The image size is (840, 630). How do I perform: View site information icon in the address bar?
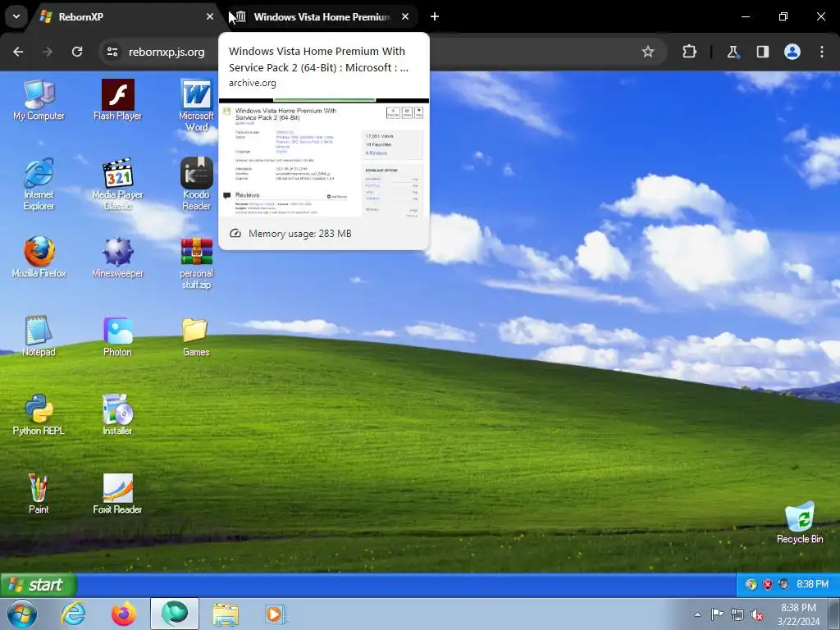click(x=112, y=52)
